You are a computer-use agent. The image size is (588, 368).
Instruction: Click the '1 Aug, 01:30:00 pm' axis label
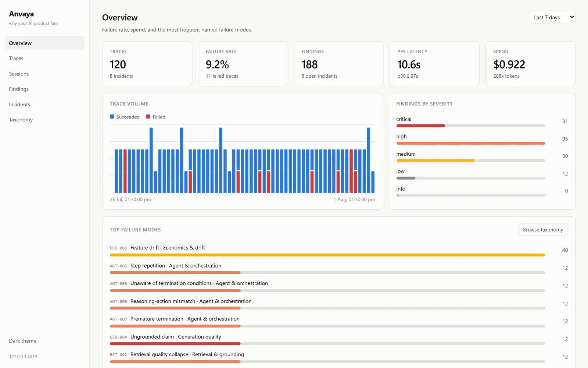click(x=354, y=199)
